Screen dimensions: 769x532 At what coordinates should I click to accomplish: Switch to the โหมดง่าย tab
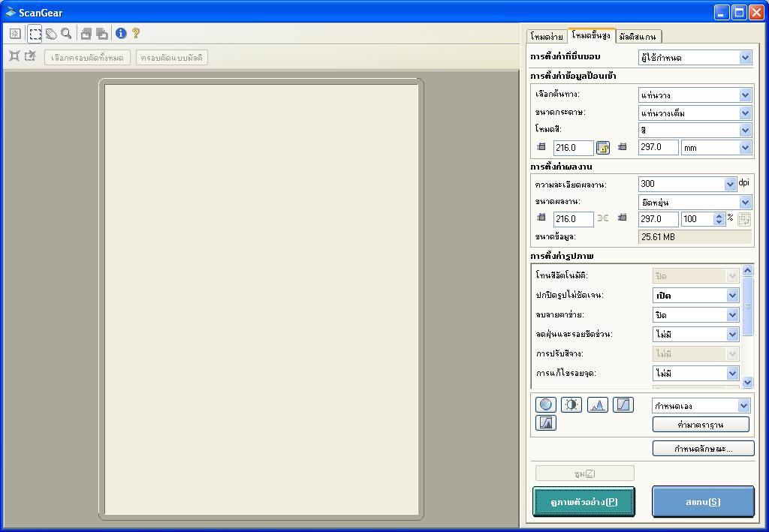(547, 36)
